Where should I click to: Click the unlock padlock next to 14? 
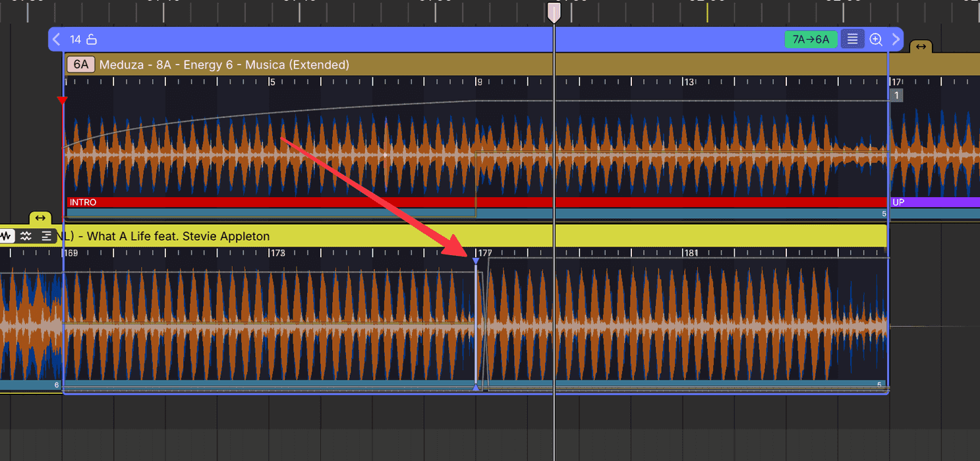[92, 39]
